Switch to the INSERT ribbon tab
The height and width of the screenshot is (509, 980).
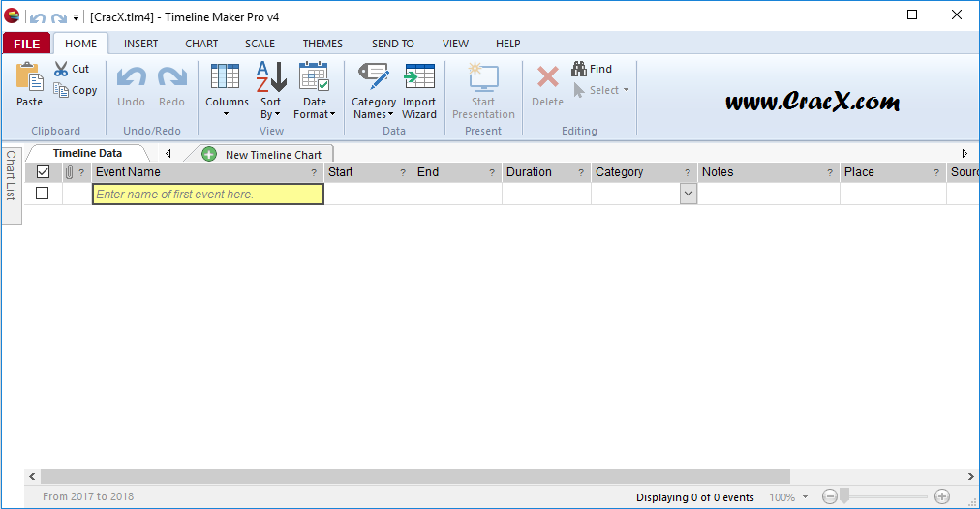140,44
